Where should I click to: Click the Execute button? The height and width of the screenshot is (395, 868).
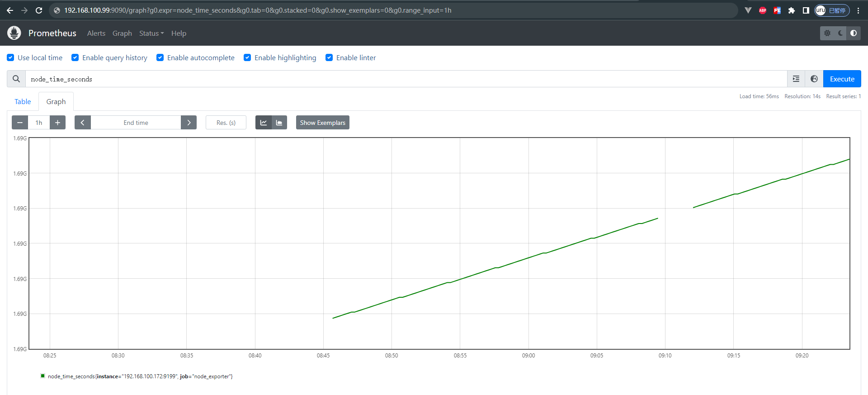842,79
